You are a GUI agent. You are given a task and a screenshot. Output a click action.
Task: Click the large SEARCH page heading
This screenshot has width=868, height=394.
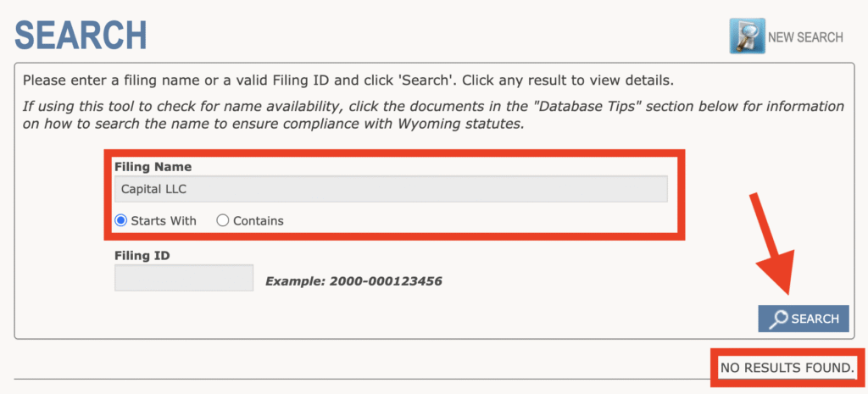[81, 36]
